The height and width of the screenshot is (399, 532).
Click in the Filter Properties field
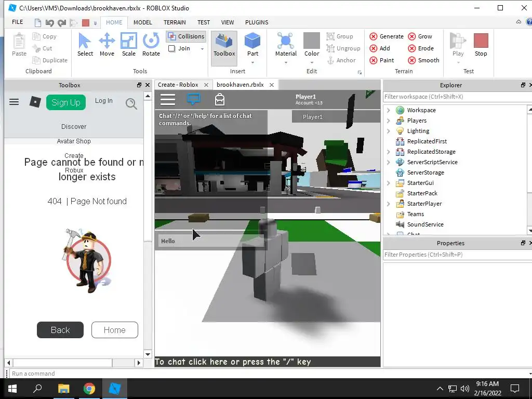click(x=457, y=255)
